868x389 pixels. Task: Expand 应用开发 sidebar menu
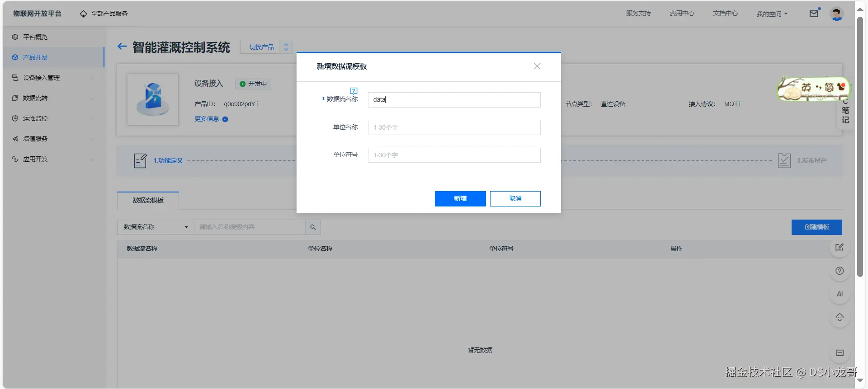pyautogui.click(x=53, y=159)
